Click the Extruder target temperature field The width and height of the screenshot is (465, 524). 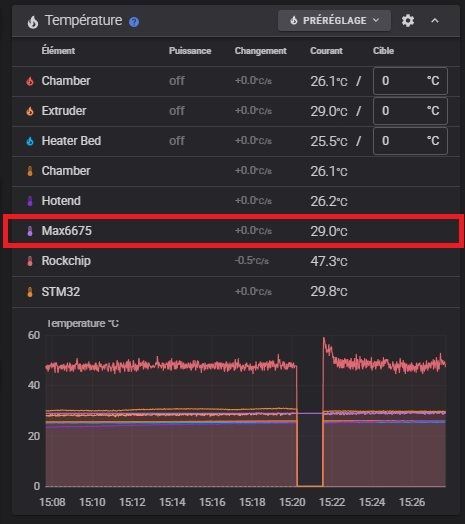tap(410, 111)
